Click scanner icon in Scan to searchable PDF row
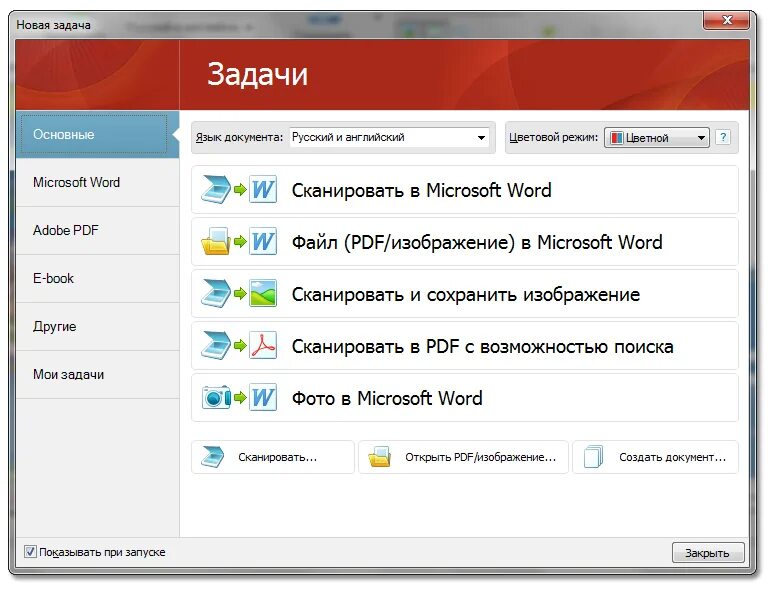768x589 pixels. (216, 346)
